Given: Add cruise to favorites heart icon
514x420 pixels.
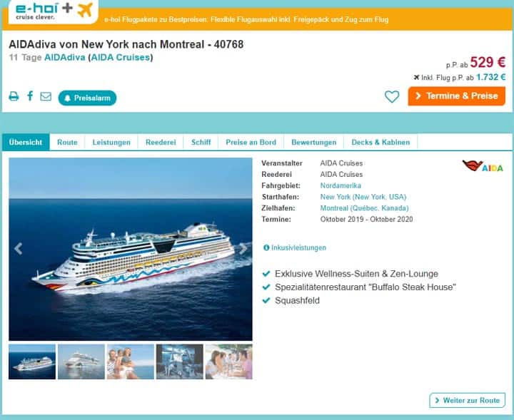Looking at the screenshot, I should 392,96.
